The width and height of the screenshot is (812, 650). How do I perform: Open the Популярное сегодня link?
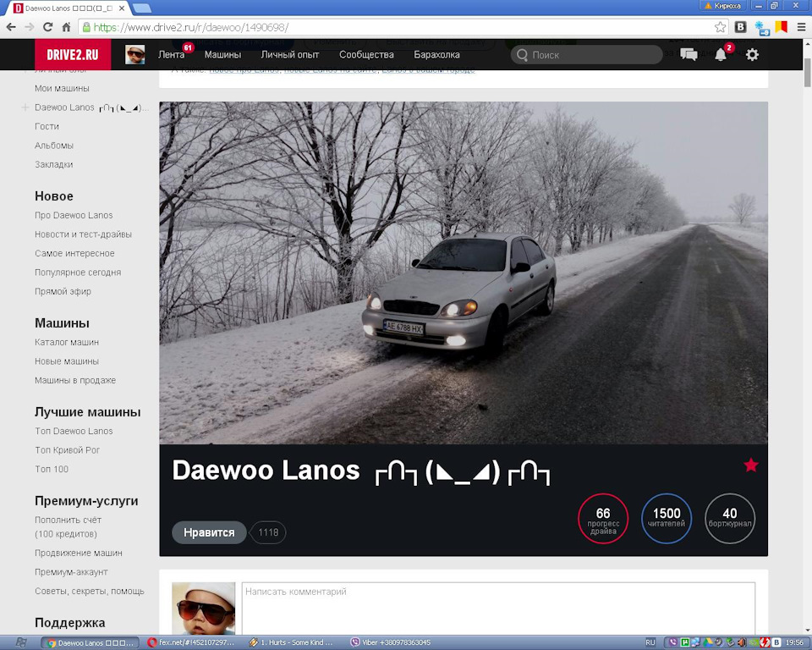pyautogui.click(x=78, y=273)
